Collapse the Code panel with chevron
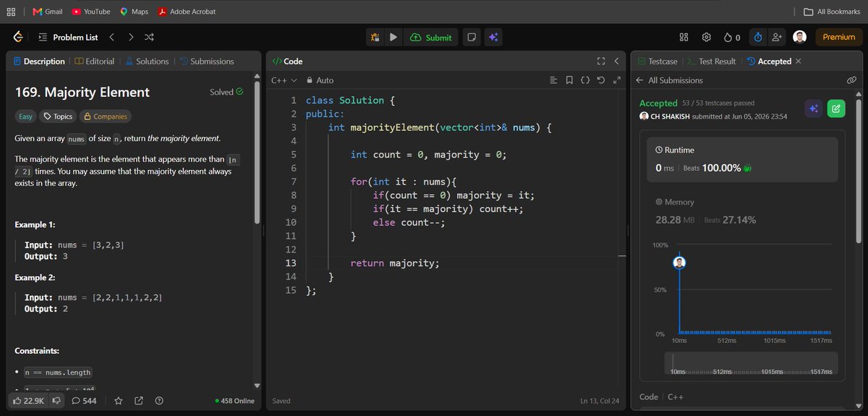 pos(616,61)
